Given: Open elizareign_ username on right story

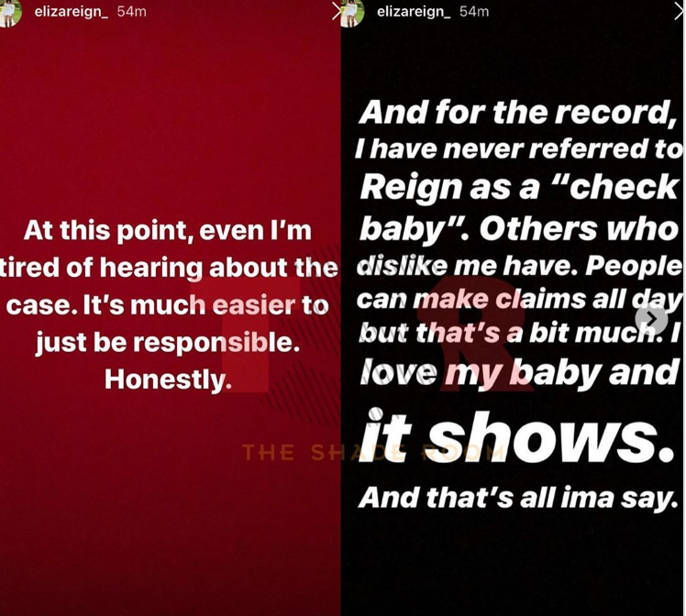Looking at the screenshot, I should (x=414, y=12).
